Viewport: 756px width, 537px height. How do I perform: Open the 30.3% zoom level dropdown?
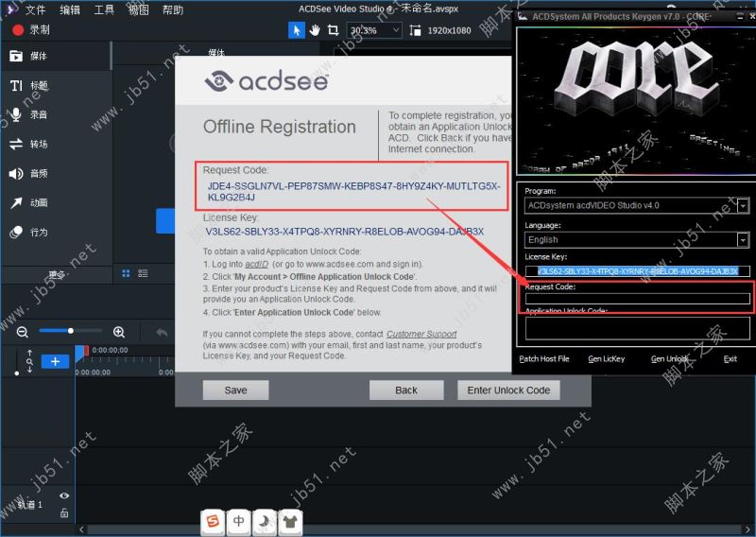click(374, 30)
